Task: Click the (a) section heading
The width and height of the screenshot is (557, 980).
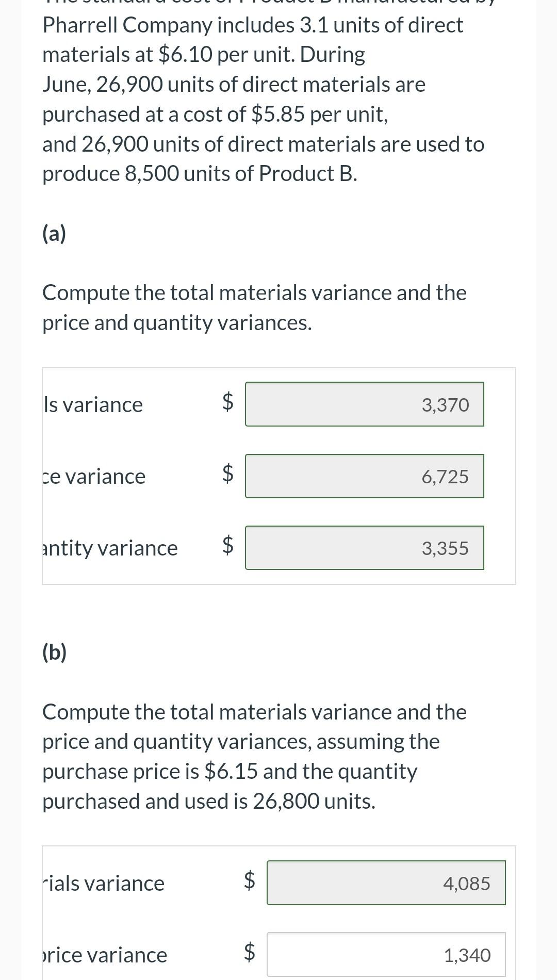Action: pyautogui.click(x=54, y=234)
